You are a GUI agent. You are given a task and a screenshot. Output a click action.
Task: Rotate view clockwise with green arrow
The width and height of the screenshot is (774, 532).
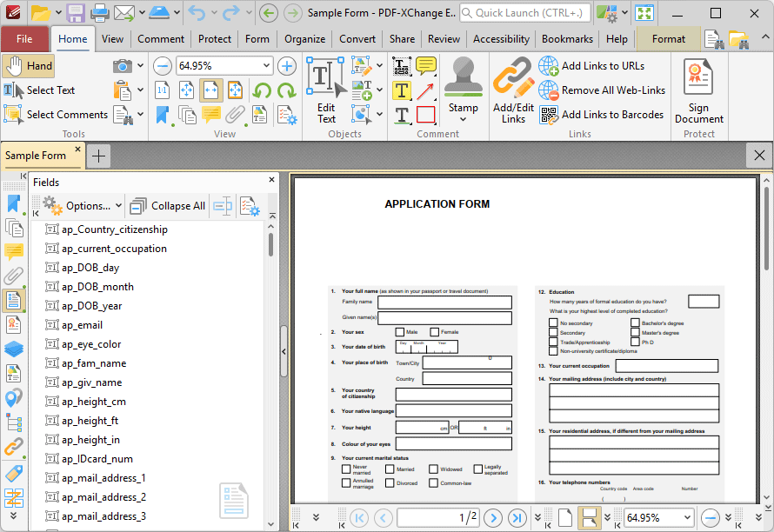tap(287, 90)
